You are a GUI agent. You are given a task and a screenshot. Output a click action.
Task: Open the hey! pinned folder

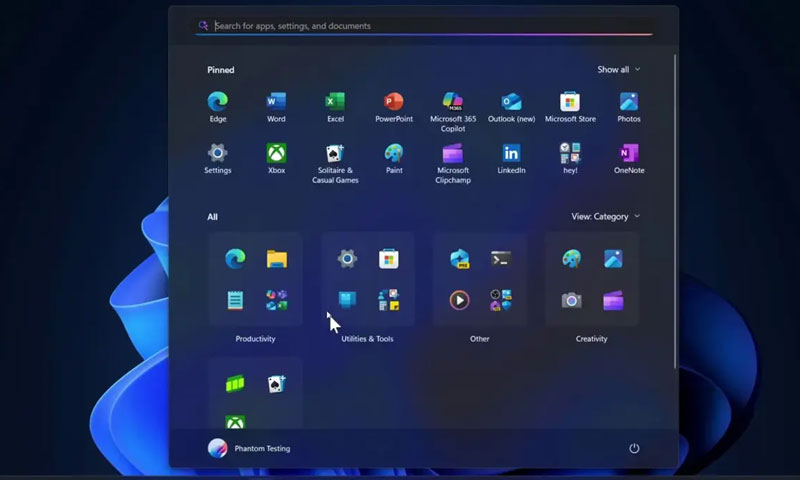click(x=570, y=159)
